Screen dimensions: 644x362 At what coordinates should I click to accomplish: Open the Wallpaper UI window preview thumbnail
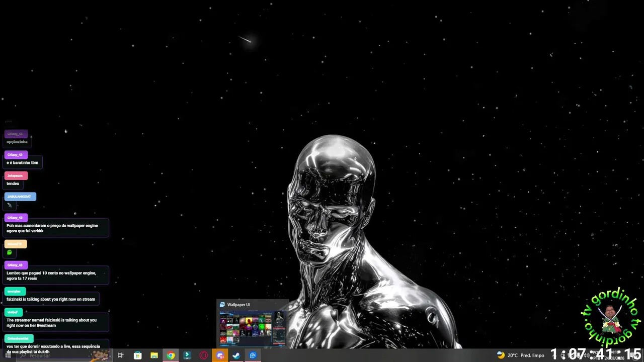tap(253, 327)
